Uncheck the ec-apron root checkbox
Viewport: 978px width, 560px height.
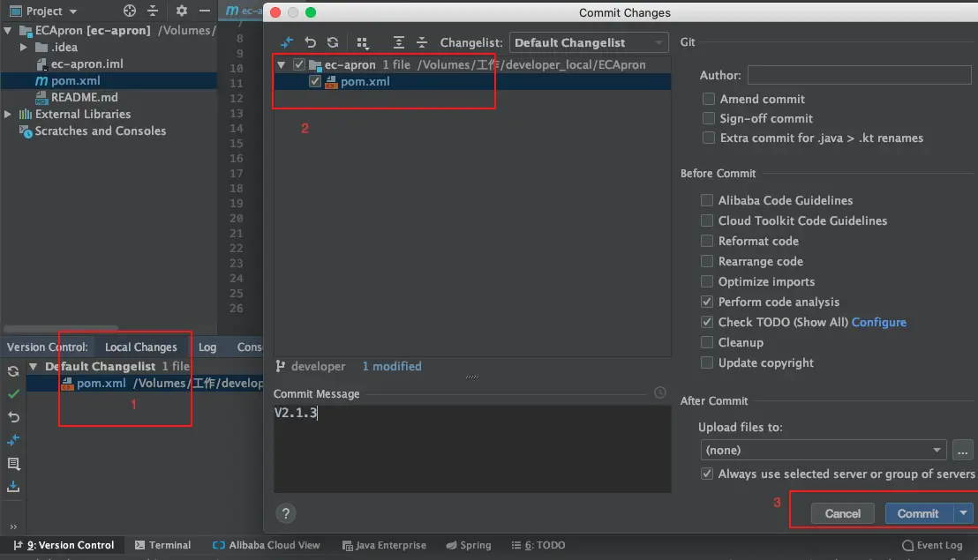299,64
